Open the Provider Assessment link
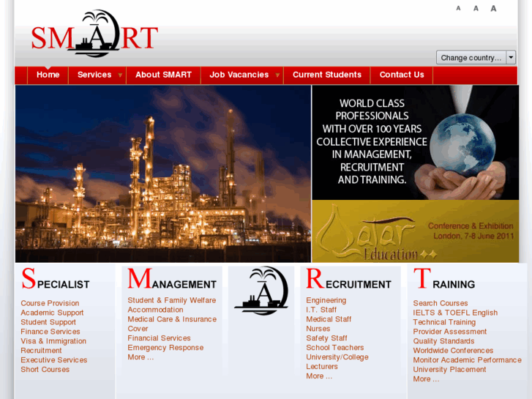Screen dimensions: 532x399 coord(449,332)
